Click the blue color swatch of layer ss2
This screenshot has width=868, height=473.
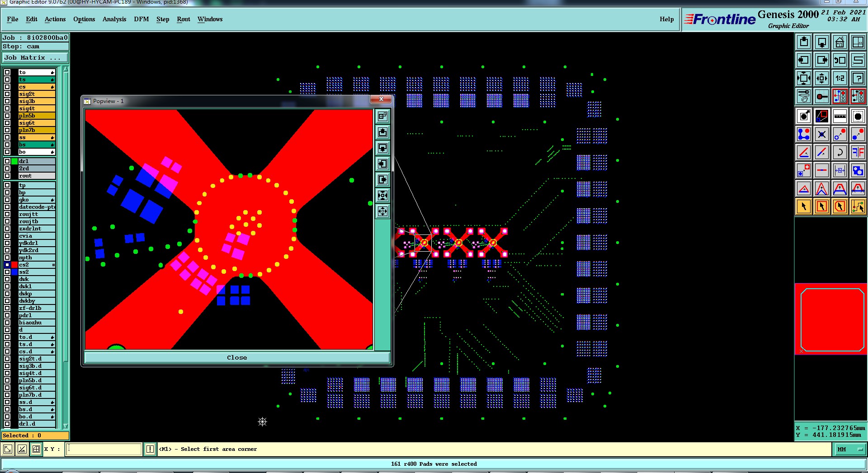coord(14,272)
